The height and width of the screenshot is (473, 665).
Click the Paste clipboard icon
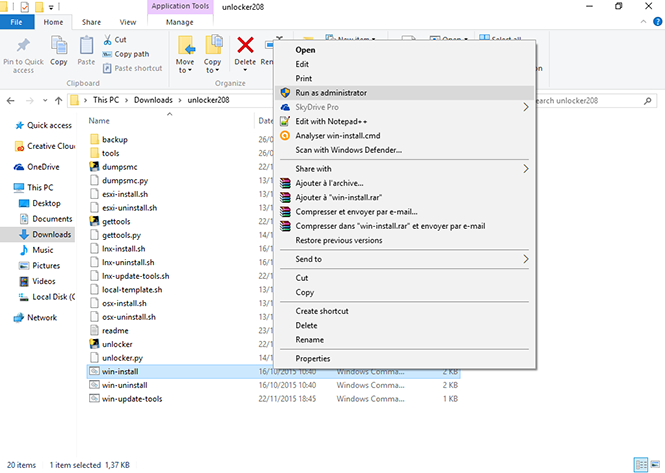(x=87, y=45)
